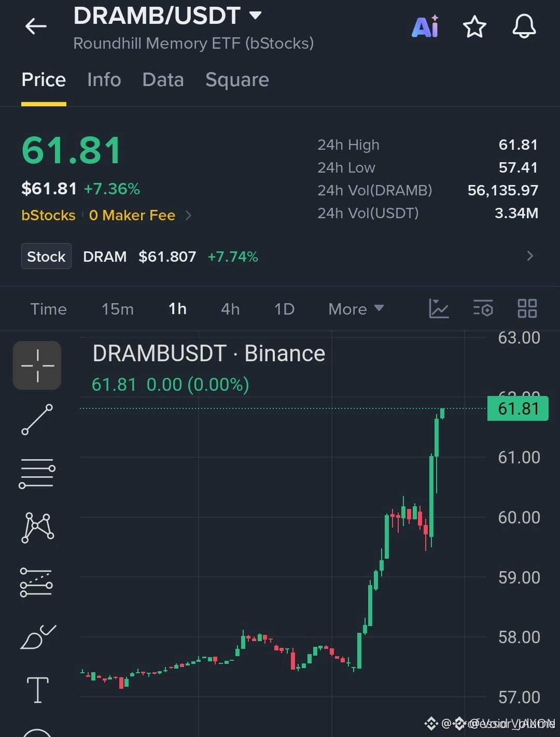Select the text annotation tool
Screen dimensions: 560x737
[x=38, y=690]
